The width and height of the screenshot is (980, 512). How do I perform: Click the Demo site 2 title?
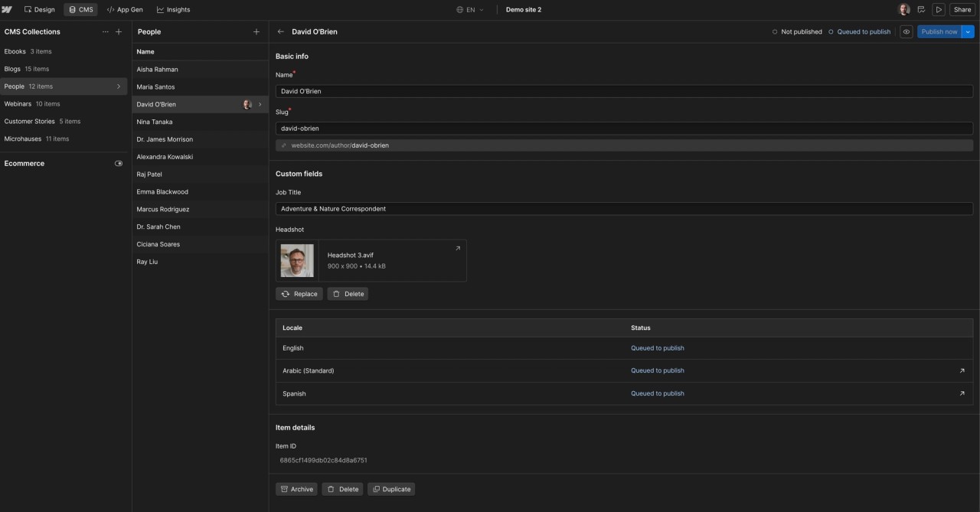click(x=524, y=10)
